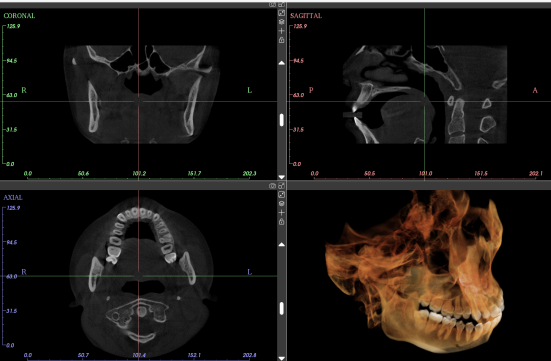Maximize the coronal view with the expand icon
The height and width of the screenshot is (361, 551).
coord(281,13)
